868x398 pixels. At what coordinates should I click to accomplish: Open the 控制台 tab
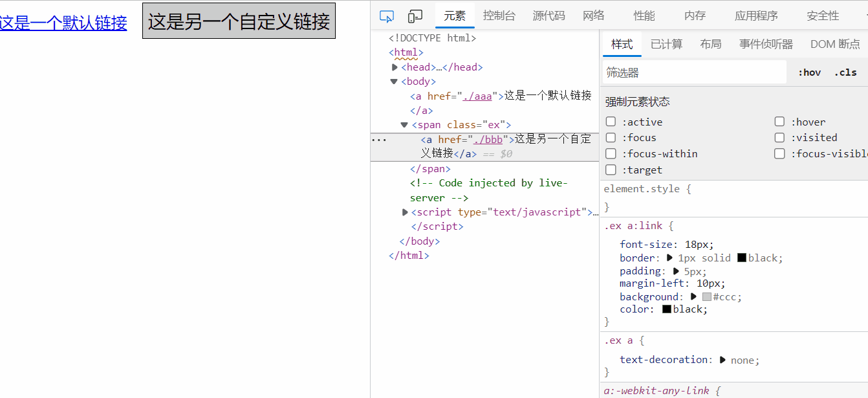(x=499, y=16)
